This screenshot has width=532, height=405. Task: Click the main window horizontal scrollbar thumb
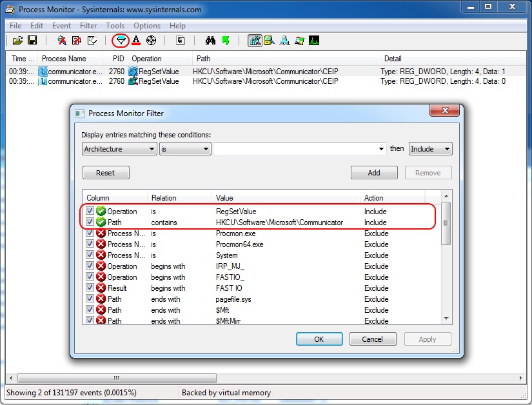[x=117, y=378]
